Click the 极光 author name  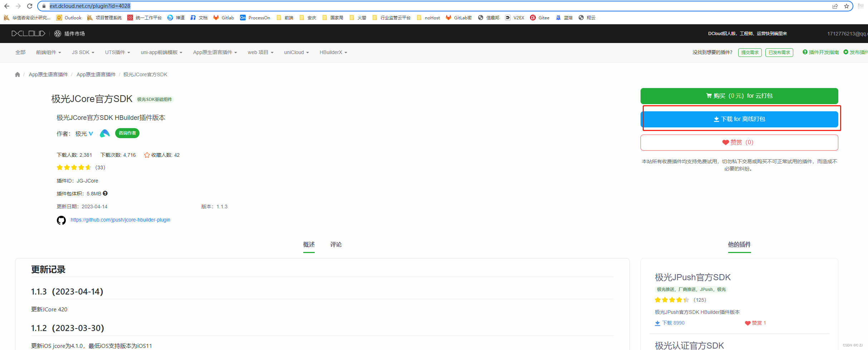(81, 133)
